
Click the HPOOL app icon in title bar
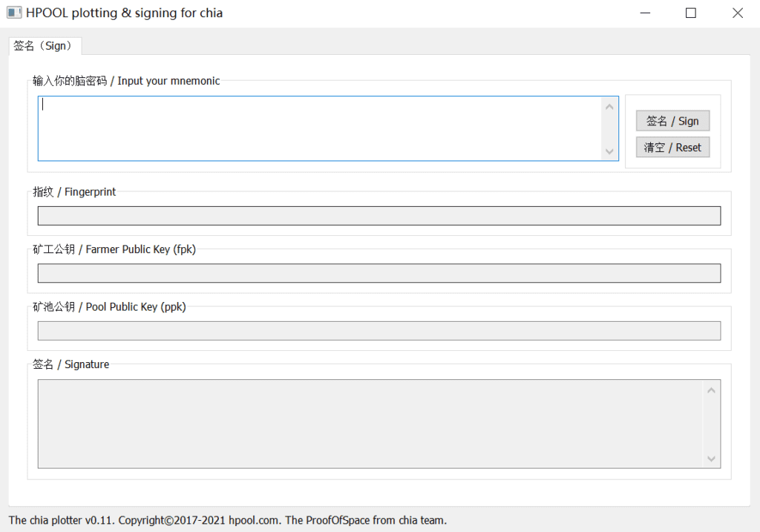point(13,13)
